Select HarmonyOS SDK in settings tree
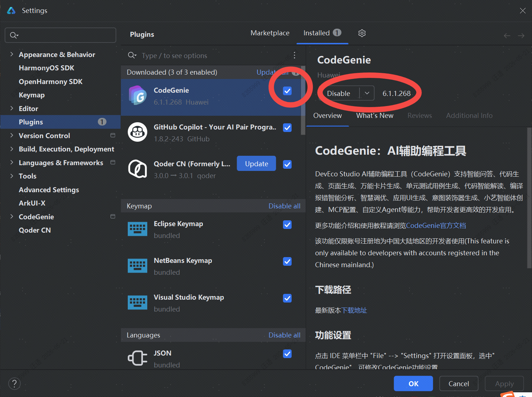The image size is (532, 397). tap(46, 68)
